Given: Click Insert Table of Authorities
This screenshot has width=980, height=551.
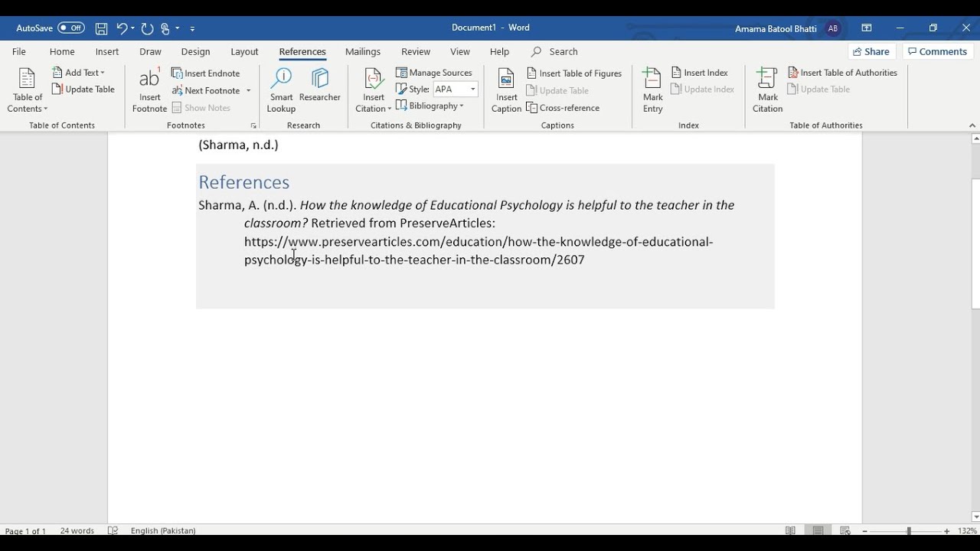Looking at the screenshot, I should [x=843, y=73].
